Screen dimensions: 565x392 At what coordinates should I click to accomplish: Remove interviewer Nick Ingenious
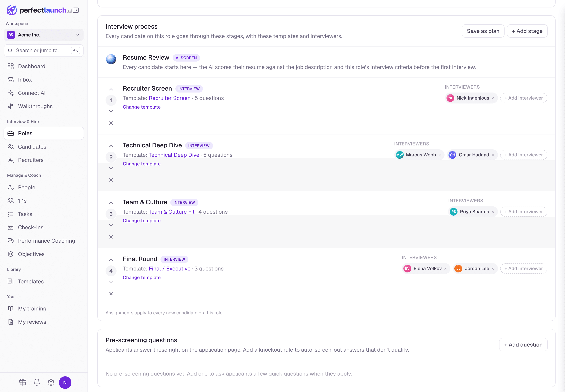493,98
